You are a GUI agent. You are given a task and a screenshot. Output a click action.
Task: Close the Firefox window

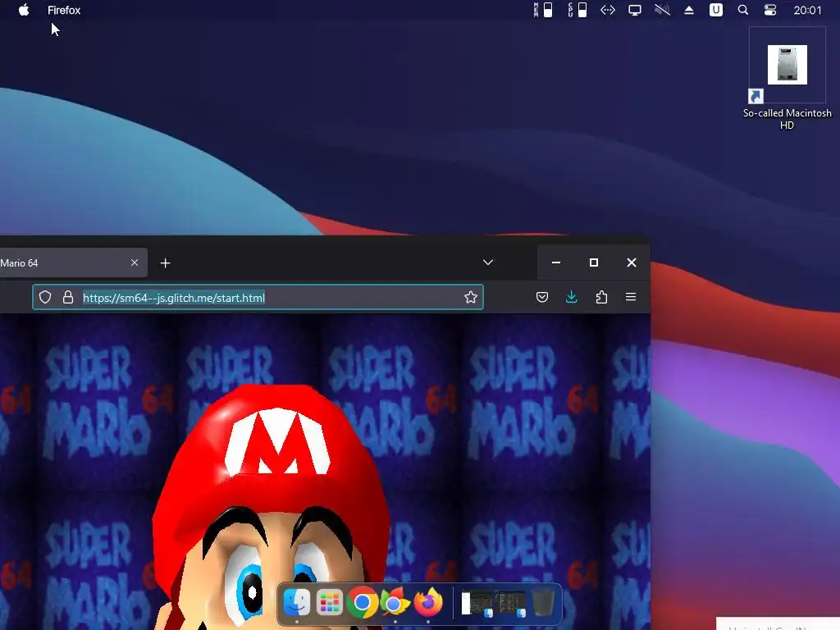click(x=632, y=262)
